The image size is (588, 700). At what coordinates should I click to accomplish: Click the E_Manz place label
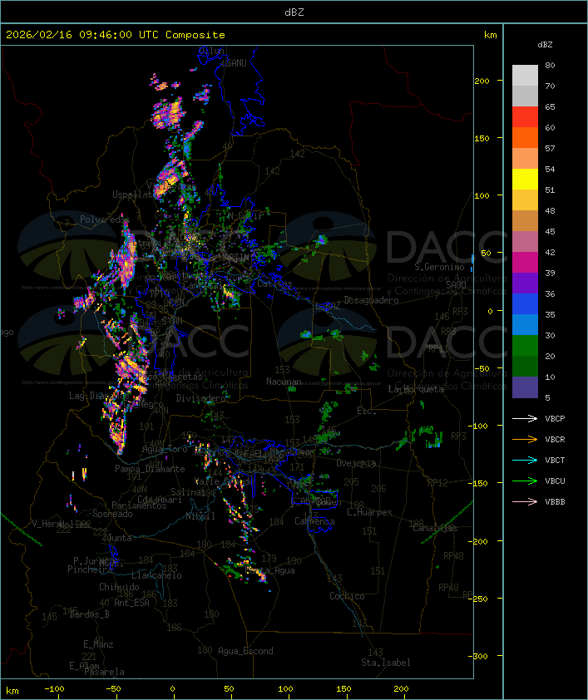click(x=98, y=644)
